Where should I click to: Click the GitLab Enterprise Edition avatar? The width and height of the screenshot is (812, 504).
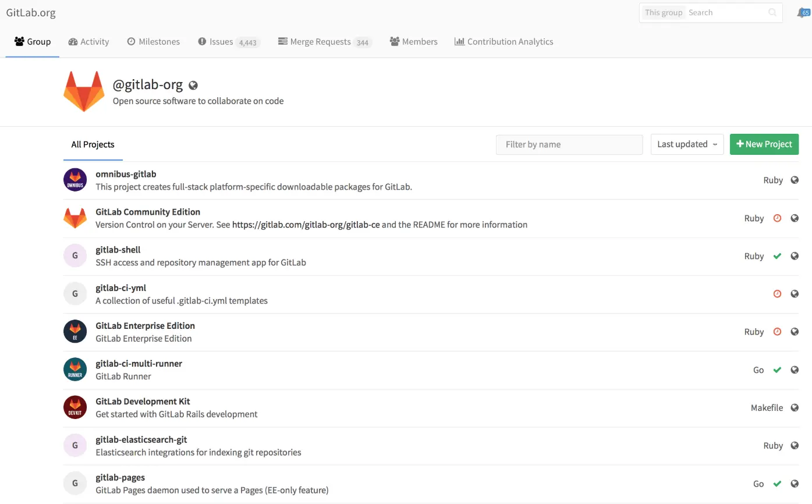(x=75, y=332)
